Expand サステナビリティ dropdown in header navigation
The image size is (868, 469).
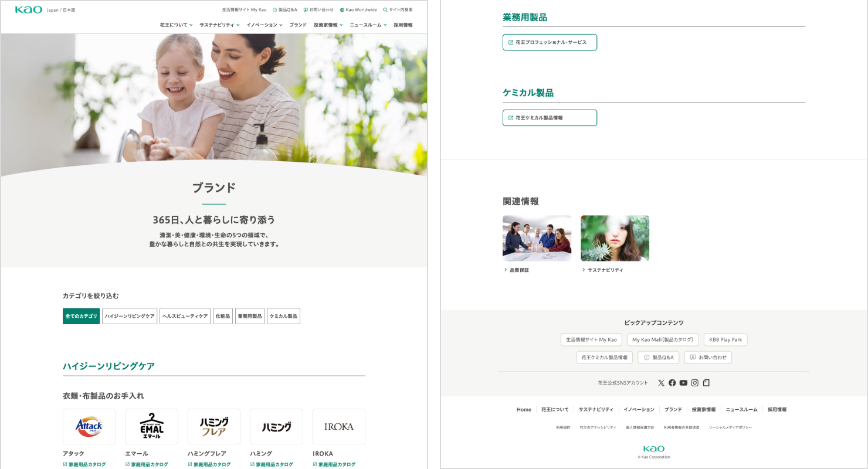pyautogui.click(x=219, y=25)
